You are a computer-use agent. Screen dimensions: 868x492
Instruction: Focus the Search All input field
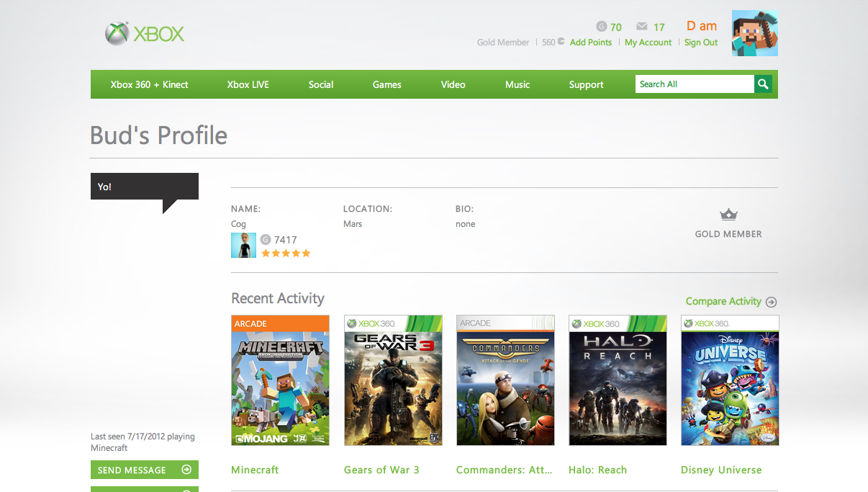[x=695, y=84]
